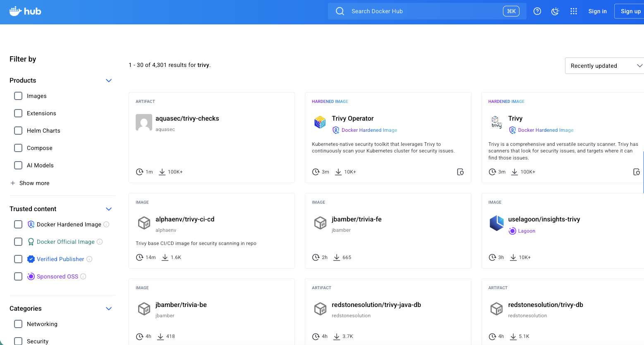The height and width of the screenshot is (345, 644).
Task: Click the redstonesolution/trivy-db title
Action: (546, 305)
